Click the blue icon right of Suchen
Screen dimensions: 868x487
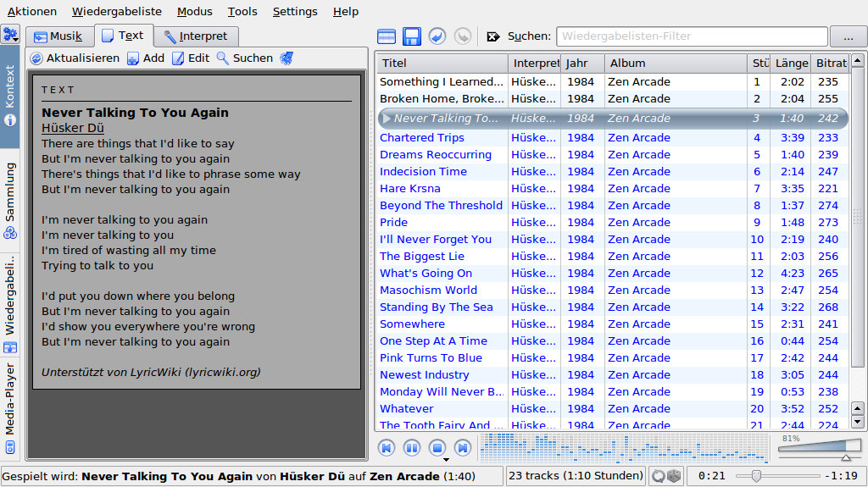[x=287, y=58]
